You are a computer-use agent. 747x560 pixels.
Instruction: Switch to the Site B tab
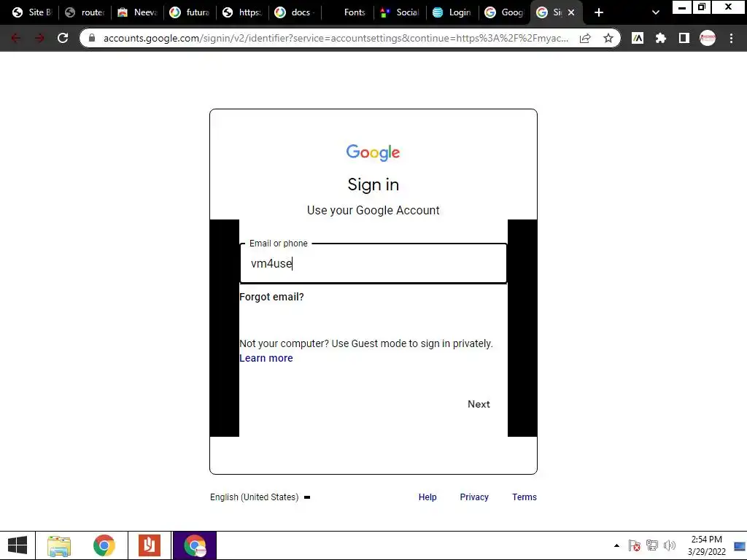32,12
